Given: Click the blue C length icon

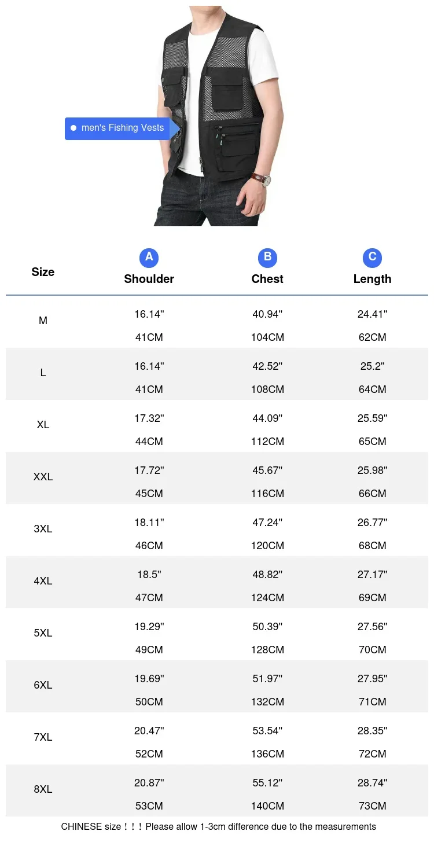Looking at the screenshot, I should [372, 258].
